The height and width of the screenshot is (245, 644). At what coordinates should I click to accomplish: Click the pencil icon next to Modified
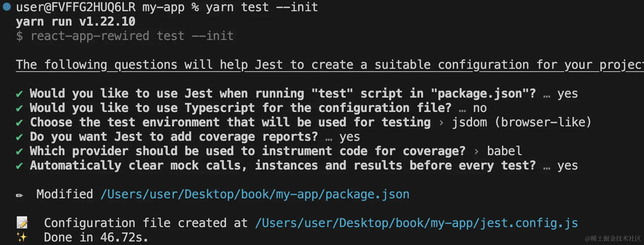pyautogui.click(x=20, y=195)
